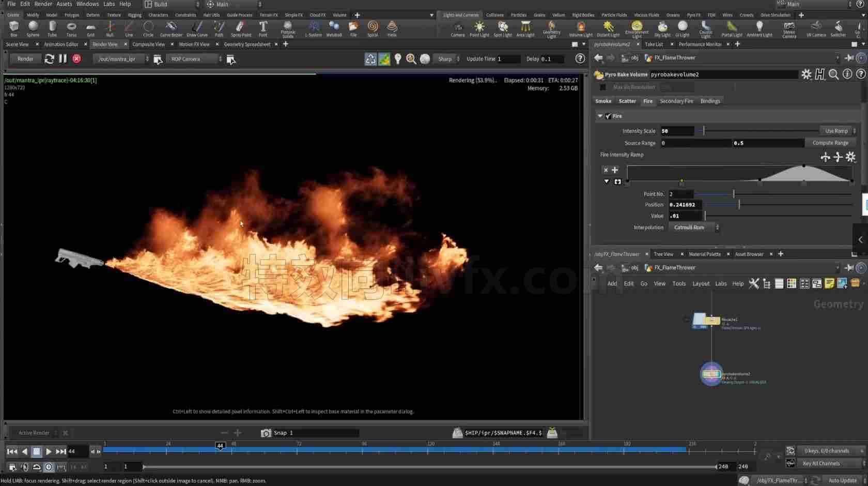Viewport: 868px width, 486px height.
Task: Select the Spiral shelf tool
Action: (x=373, y=29)
